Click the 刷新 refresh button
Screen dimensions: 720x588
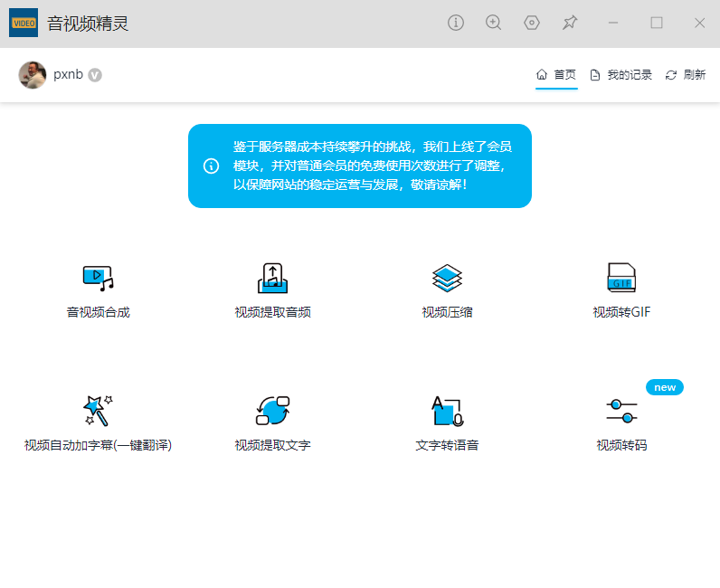click(686, 75)
